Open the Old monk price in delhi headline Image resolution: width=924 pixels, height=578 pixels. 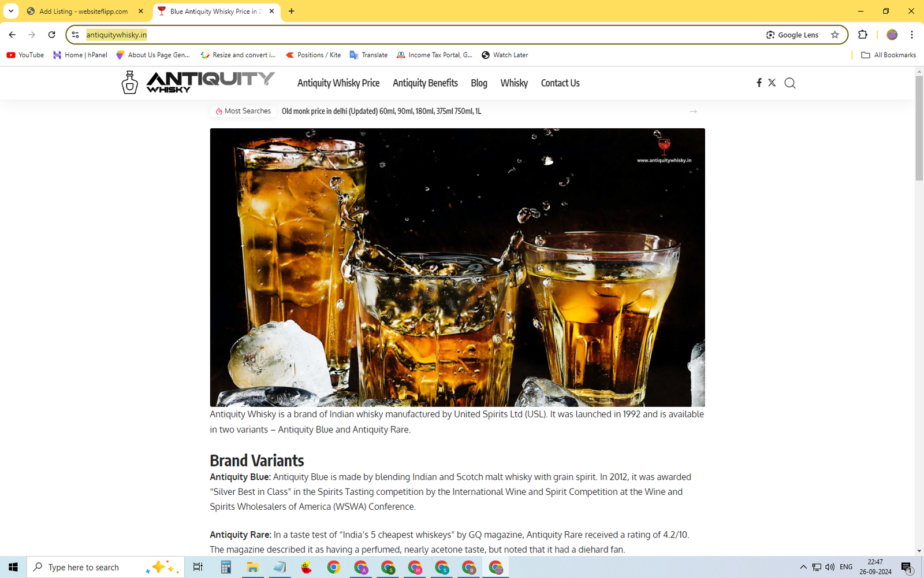click(x=381, y=111)
